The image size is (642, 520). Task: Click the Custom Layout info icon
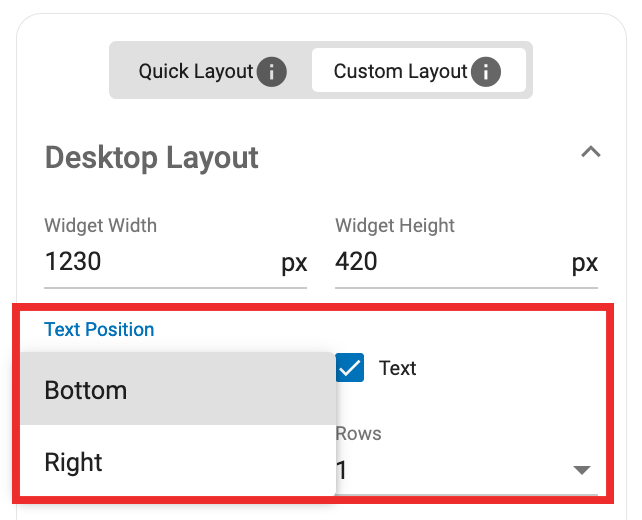pyautogui.click(x=486, y=72)
